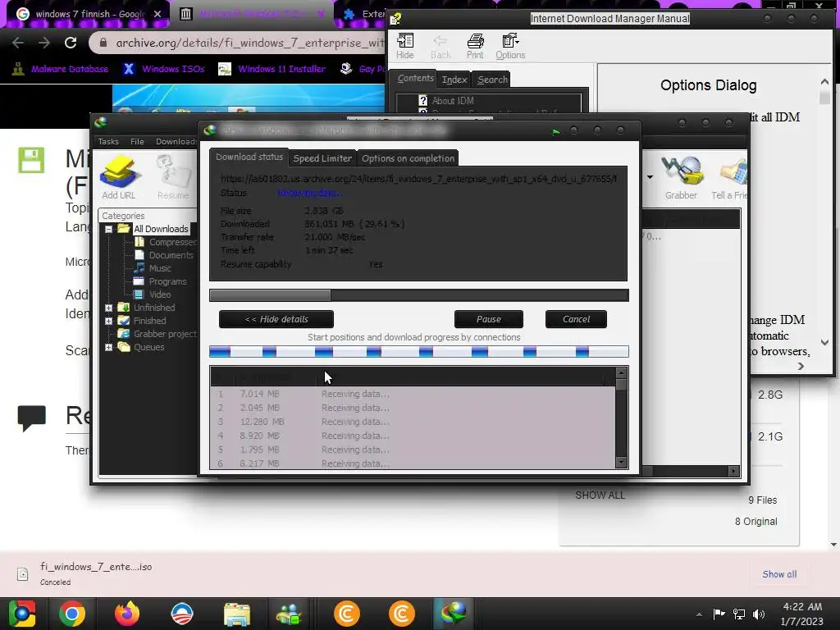Select Video category
This screenshot has width=840, height=630.
click(x=160, y=294)
